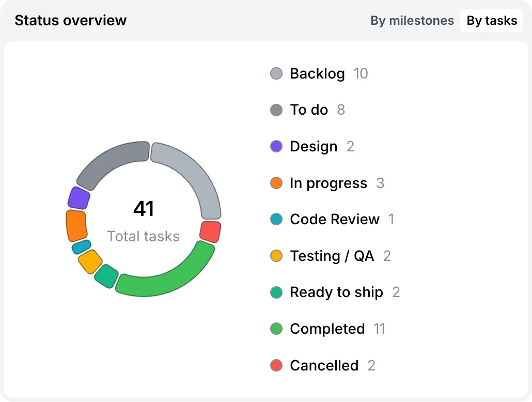Click the Completed green legend dot
The image size is (532, 402).
coord(276,329)
